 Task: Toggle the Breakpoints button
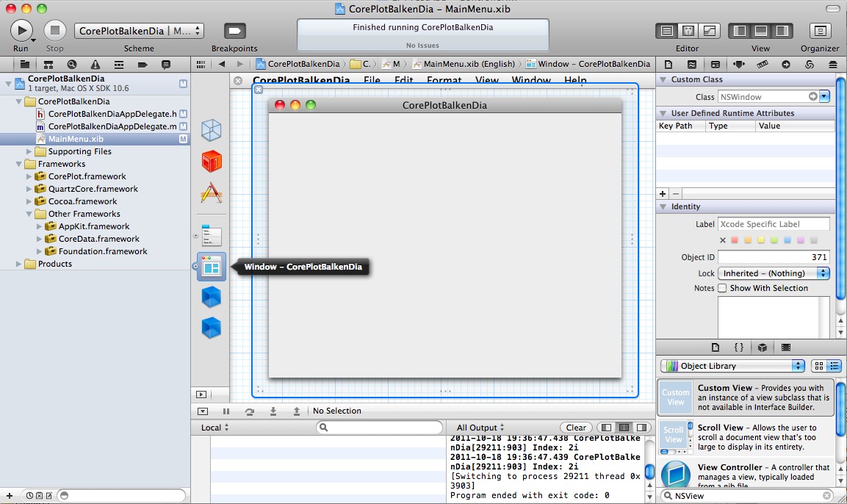pos(234,31)
